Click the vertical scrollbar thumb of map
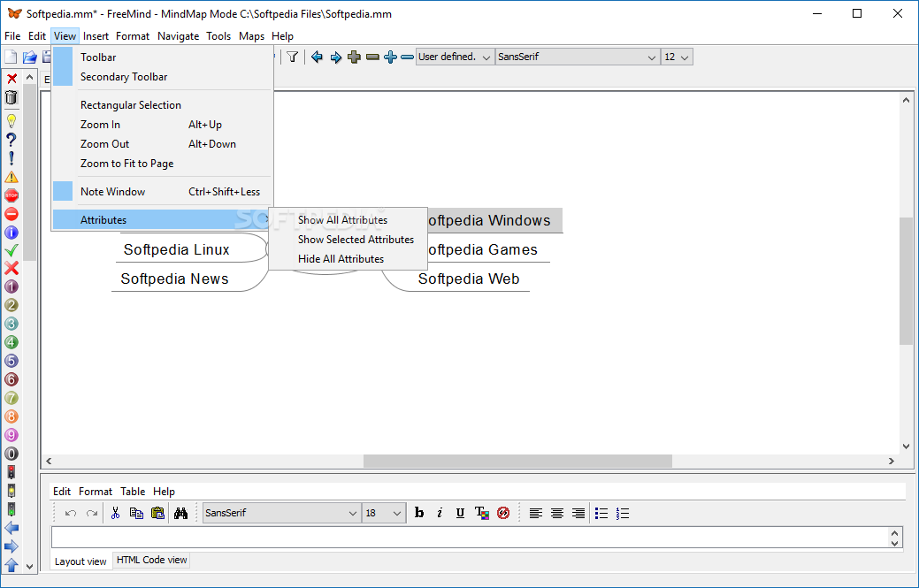The image size is (919, 588). tap(906, 280)
